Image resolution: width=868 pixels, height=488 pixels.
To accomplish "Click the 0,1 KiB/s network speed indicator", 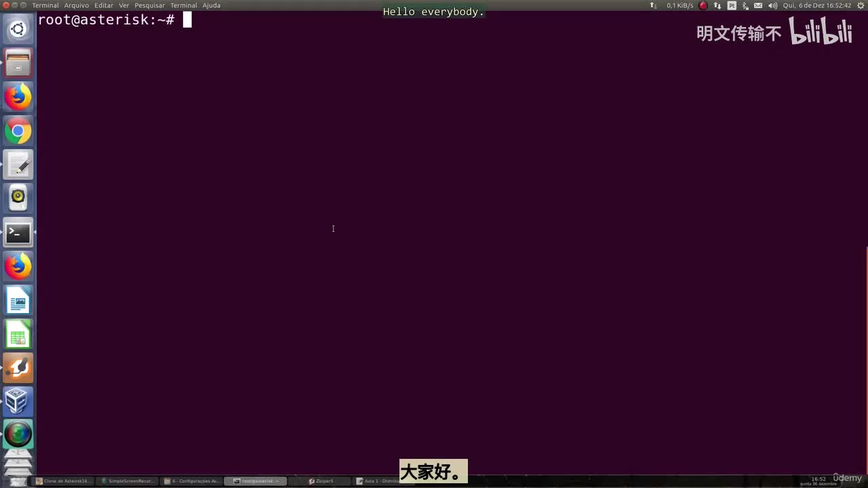I will point(679,5).
